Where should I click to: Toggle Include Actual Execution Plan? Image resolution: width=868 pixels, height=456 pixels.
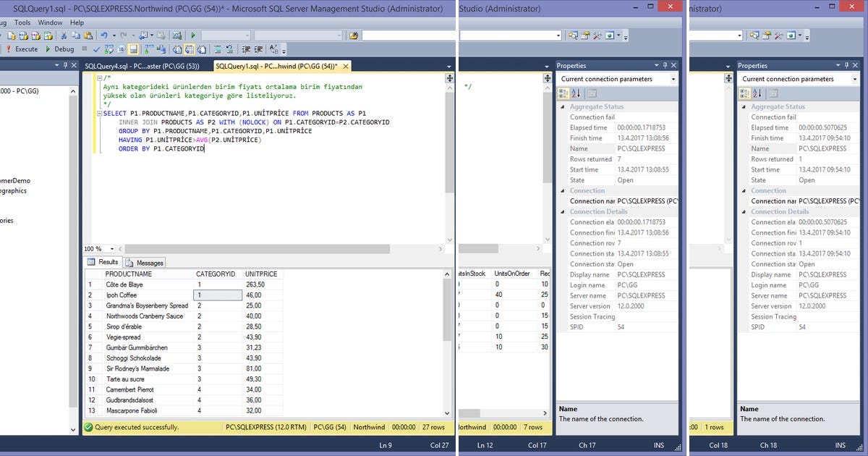pyautogui.click(x=149, y=49)
